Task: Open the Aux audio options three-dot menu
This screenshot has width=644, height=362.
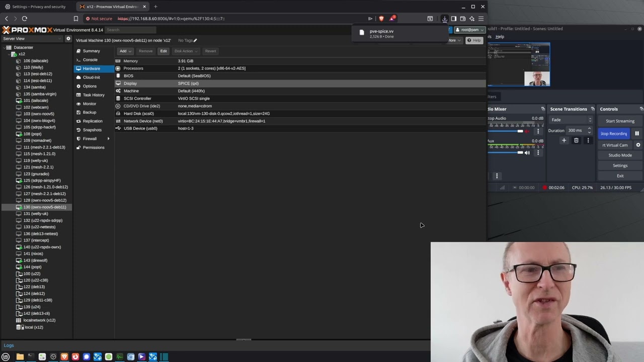Action: click(538, 153)
